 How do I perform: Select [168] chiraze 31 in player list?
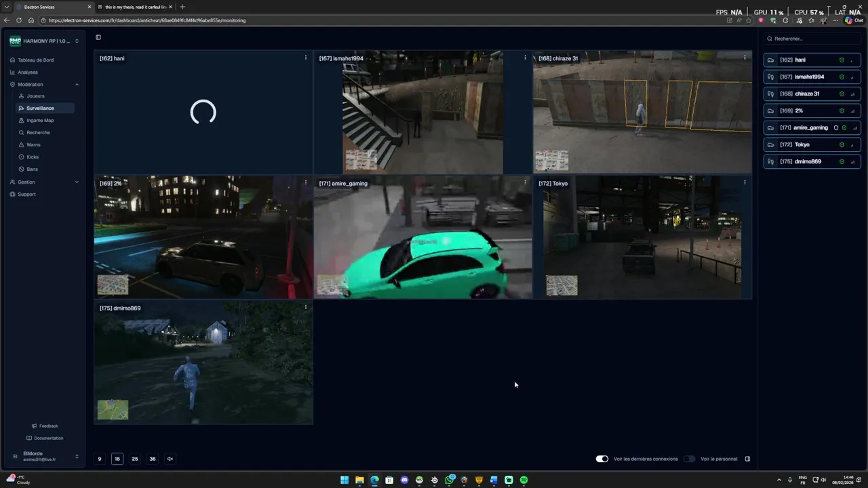(812, 94)
